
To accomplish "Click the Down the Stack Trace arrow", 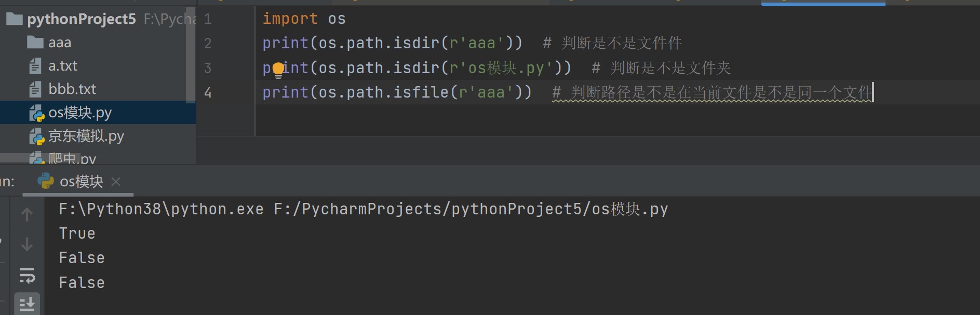I will click(x=27, y=244).
